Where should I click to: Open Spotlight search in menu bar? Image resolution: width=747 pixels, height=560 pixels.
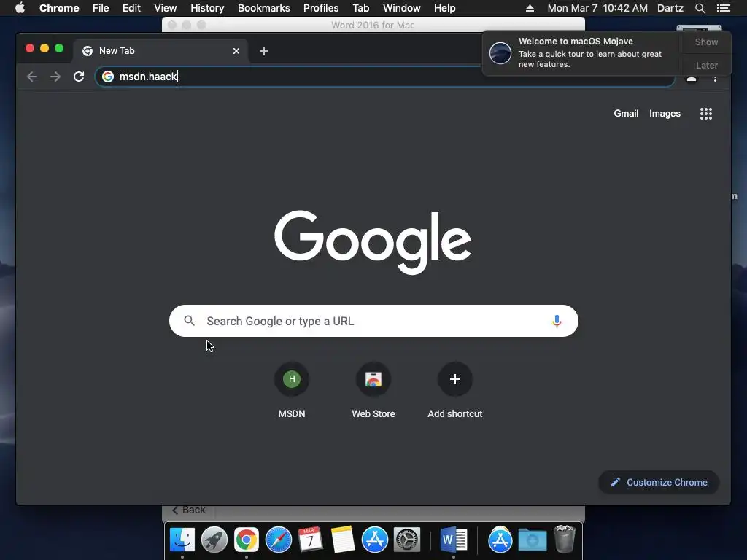pos(700,8)
